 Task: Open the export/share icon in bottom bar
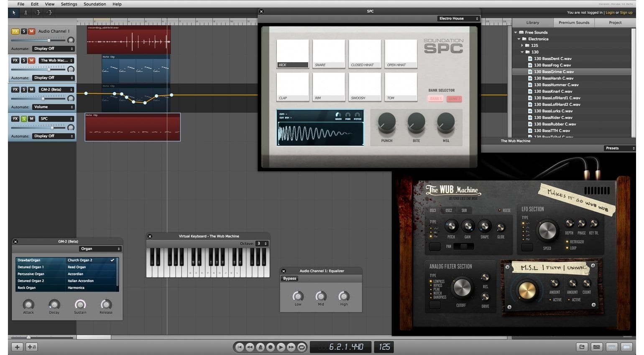tap(582, 347)
